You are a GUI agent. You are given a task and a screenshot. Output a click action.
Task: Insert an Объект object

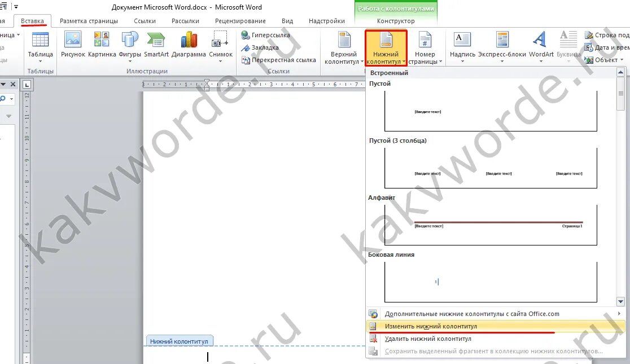[604, 60]
